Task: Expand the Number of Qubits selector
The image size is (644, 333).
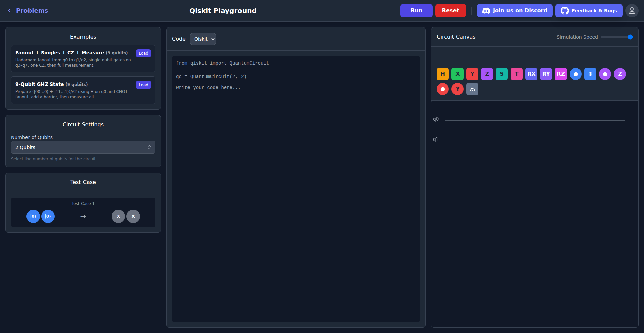Action: click(83, 147)
